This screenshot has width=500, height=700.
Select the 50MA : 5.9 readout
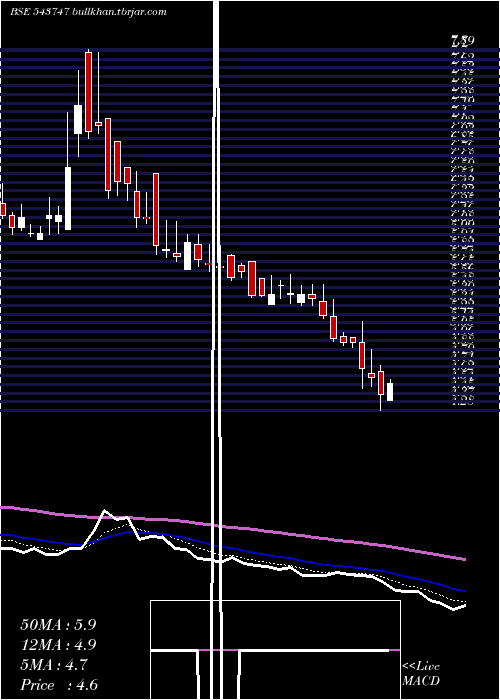pos(58,625)
